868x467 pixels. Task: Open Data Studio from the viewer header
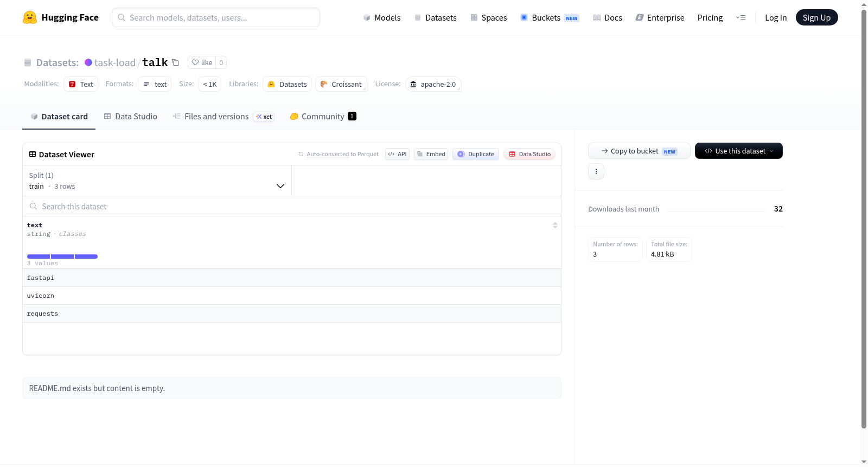click(529, 154)
